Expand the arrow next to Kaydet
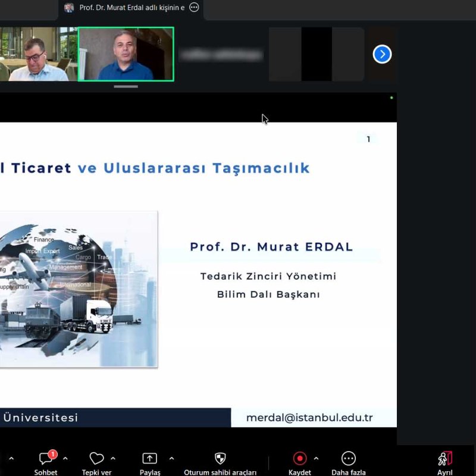Screen dimensions: 476x476 pos(316,458)
